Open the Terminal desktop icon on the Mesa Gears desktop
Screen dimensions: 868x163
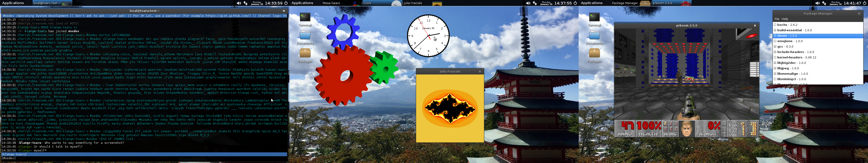[305, 17]
